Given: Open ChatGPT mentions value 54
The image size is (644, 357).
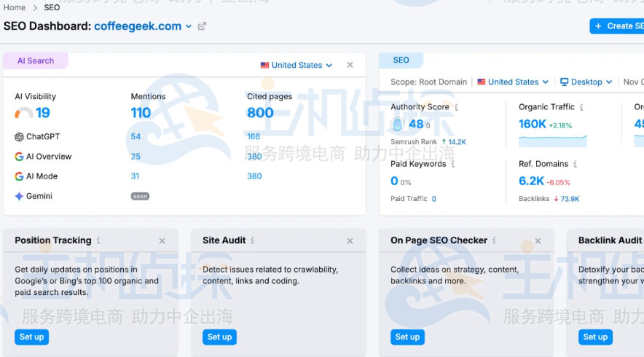Looking at the screenshot, I should (x=136, y=136).
